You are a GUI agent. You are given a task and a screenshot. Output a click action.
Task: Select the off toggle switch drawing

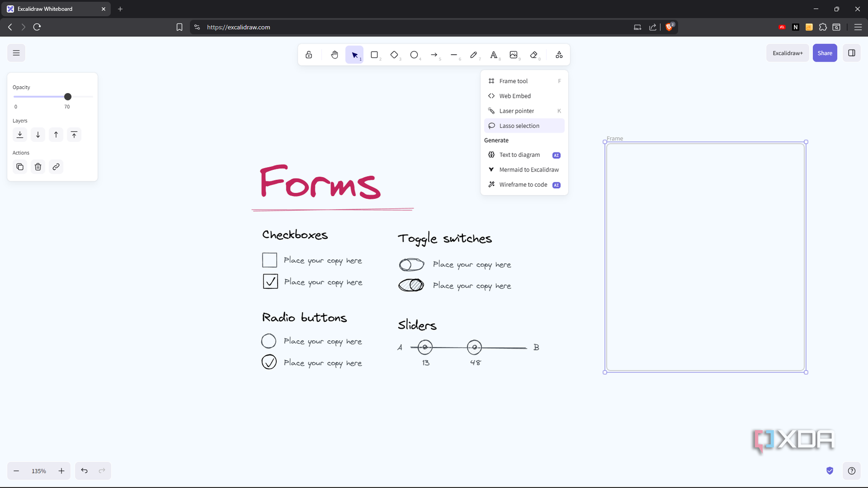tap(411, 265)
